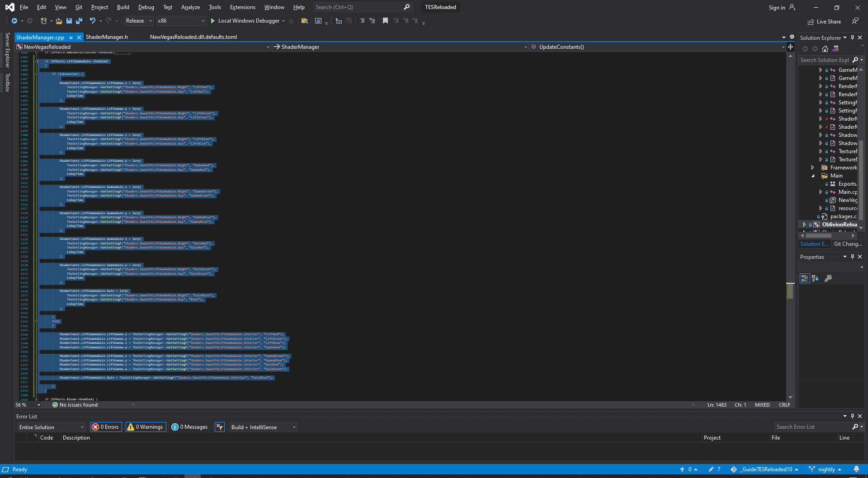Open the editor zoom 56 % dropdown
The width and height of the screenshot is (868, 478).
point(28,405)
